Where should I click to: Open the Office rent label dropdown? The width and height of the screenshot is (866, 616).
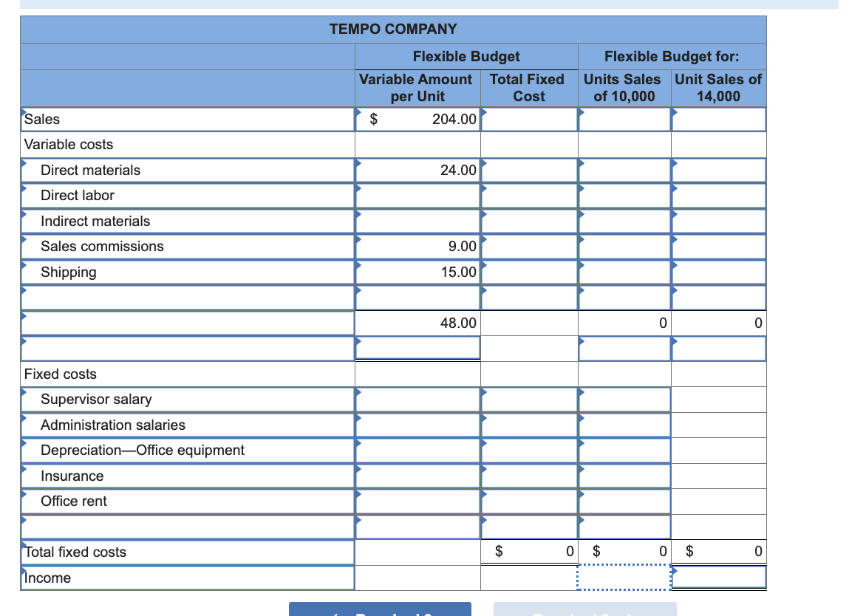(x=188, y=502)
